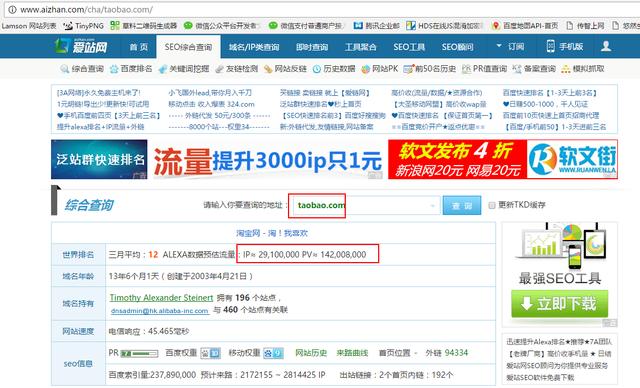The image size is (640, 388).
Task: Open the dnsadmin@hk.alibaba-inc.com link
Action: [160, 310]
